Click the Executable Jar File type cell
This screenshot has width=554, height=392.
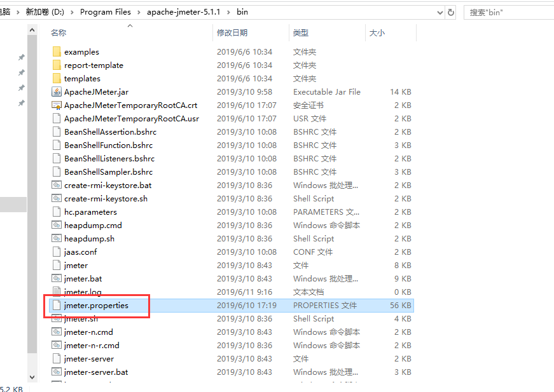pyautogui.click(x=327, y=91)
